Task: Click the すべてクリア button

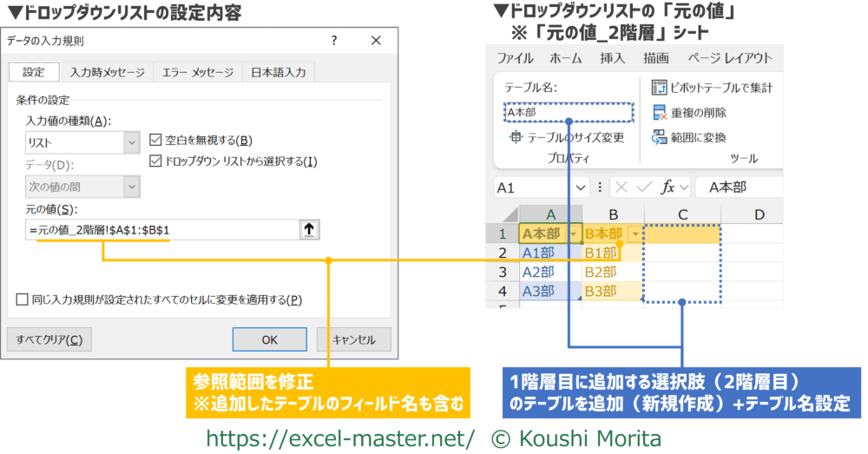Action: point(49,339)
